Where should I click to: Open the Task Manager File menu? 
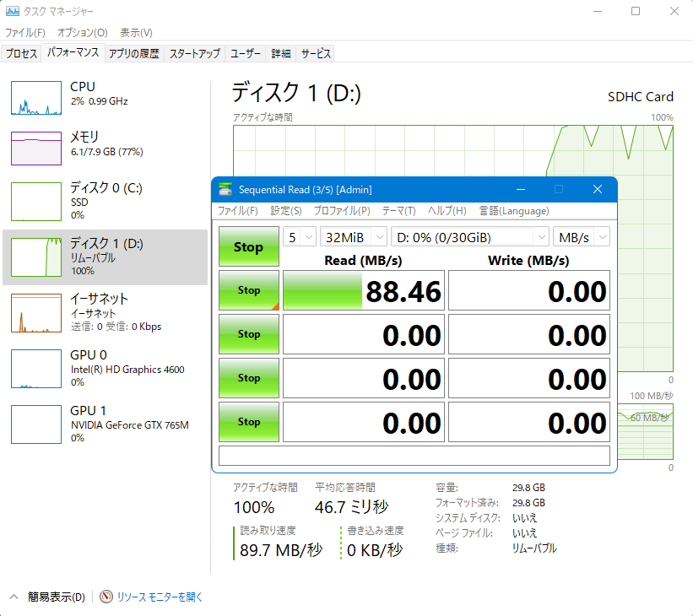click(25, 33)
